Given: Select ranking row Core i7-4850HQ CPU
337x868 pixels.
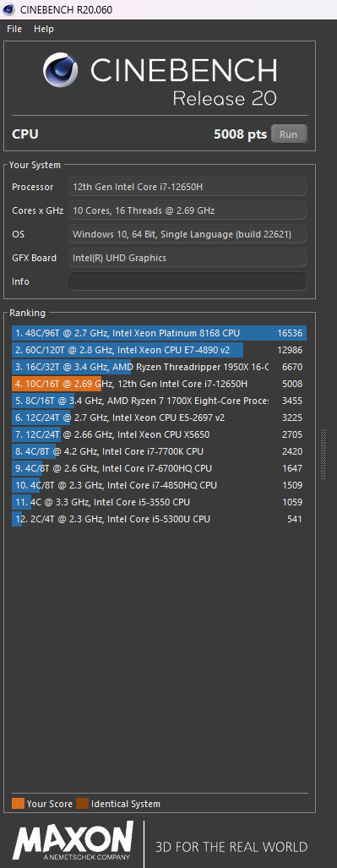Looking at the screenshot, I should pyautogui.click(x=159, y=485).
